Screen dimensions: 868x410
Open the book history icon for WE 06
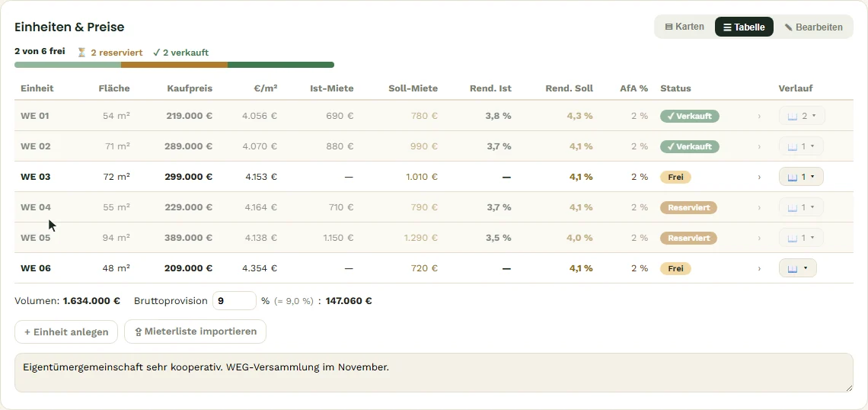[x=792, y=269]
